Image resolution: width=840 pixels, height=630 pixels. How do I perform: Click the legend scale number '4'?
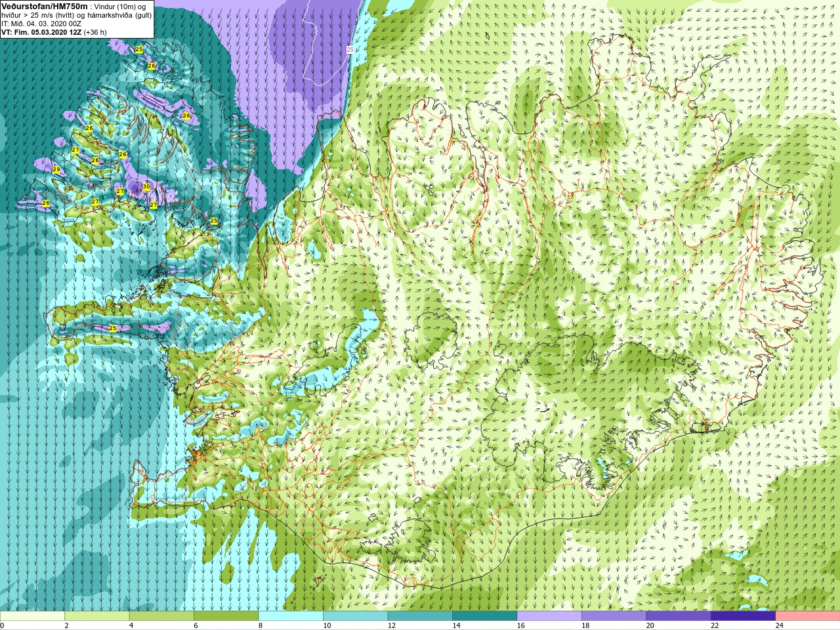pos(131,625)
